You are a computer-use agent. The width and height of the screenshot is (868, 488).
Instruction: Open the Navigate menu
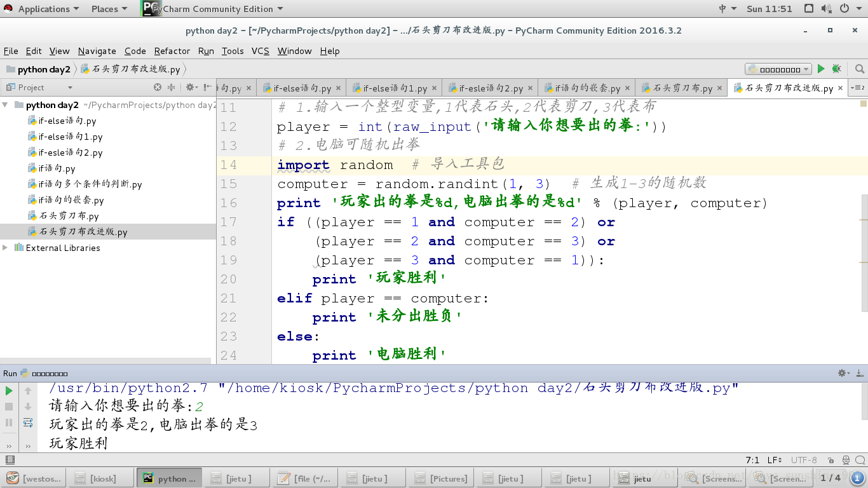click(97, 51)
